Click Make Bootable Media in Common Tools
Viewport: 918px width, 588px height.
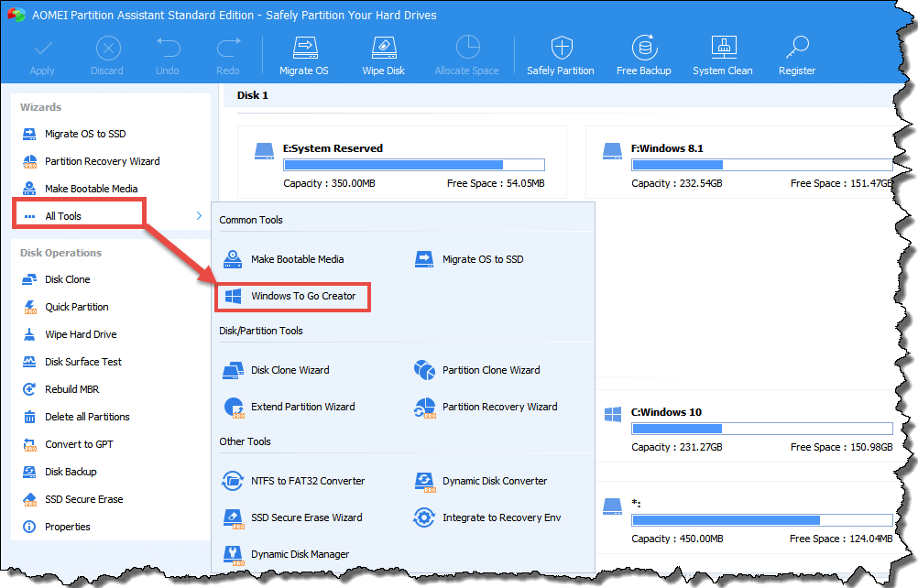tap(283, 259)
